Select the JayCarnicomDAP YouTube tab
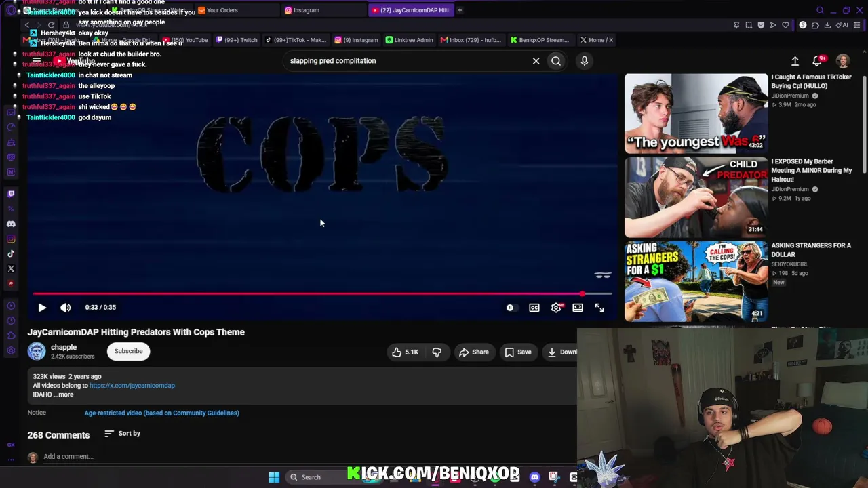The image size is (868, 488). click(411, 10)
